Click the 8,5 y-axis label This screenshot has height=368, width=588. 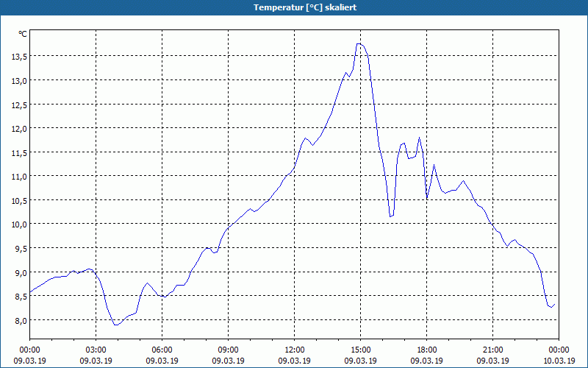[x=21, y=297]
